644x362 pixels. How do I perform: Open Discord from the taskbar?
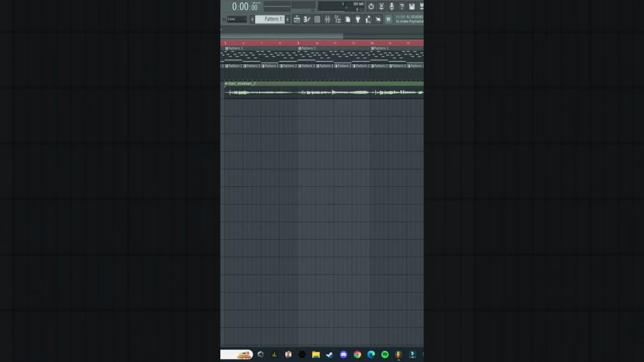pyautogui.click(x=344, y=354)
